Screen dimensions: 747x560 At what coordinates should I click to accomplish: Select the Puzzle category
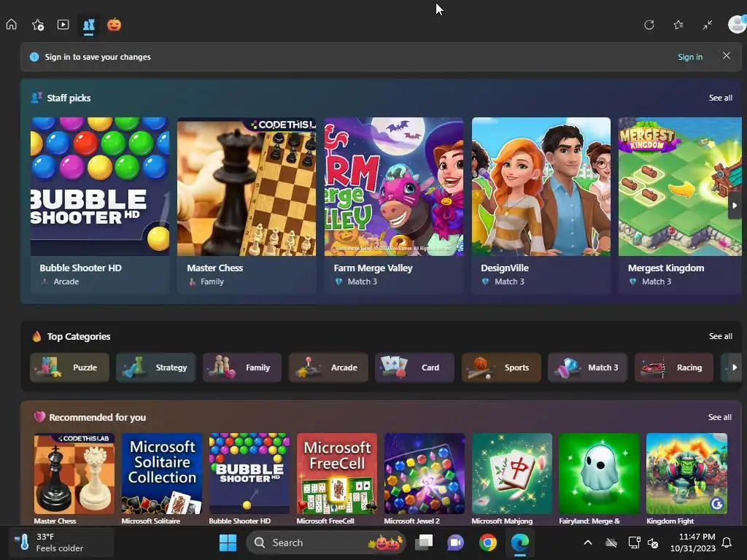pos(69,367)
